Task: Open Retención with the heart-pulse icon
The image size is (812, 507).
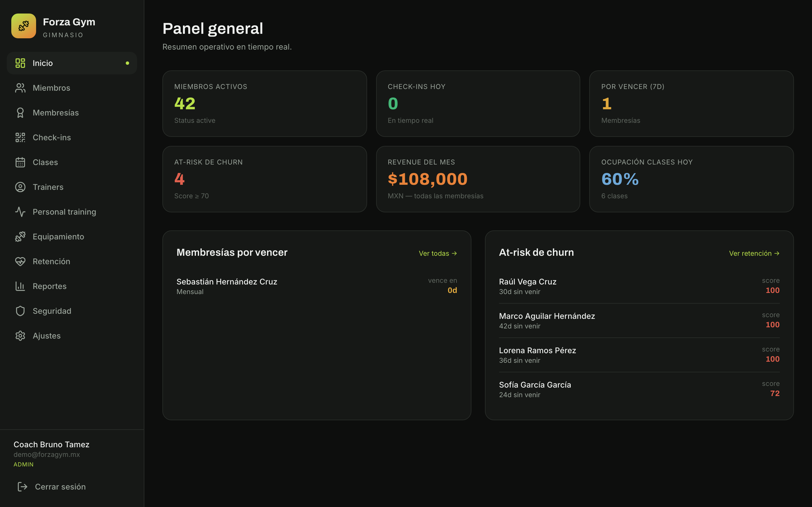Action: (x=20, y=262)
